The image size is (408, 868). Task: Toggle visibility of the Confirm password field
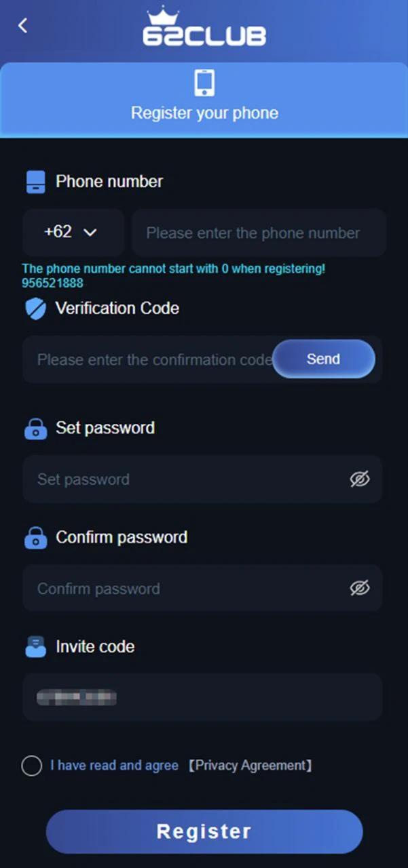tap(360, 588)
